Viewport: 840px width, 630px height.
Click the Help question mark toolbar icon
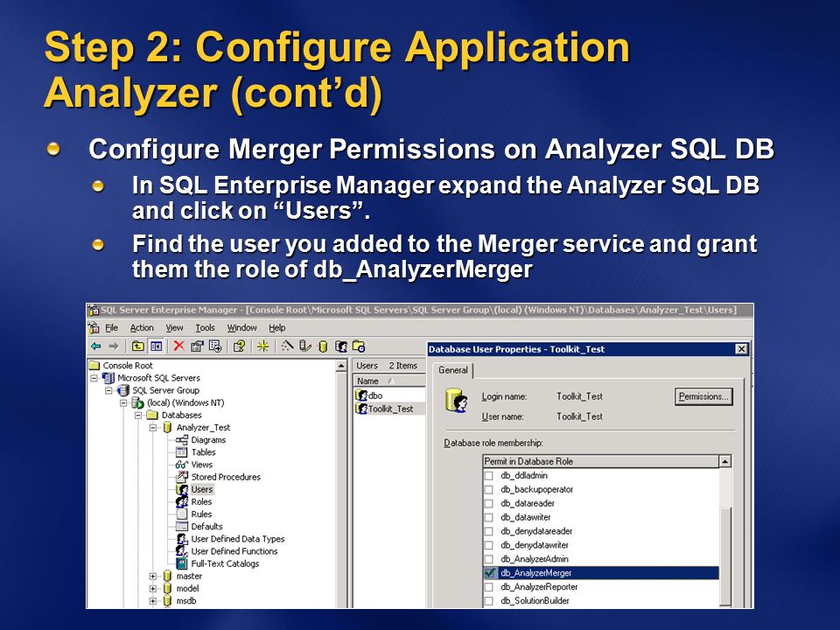239,346
